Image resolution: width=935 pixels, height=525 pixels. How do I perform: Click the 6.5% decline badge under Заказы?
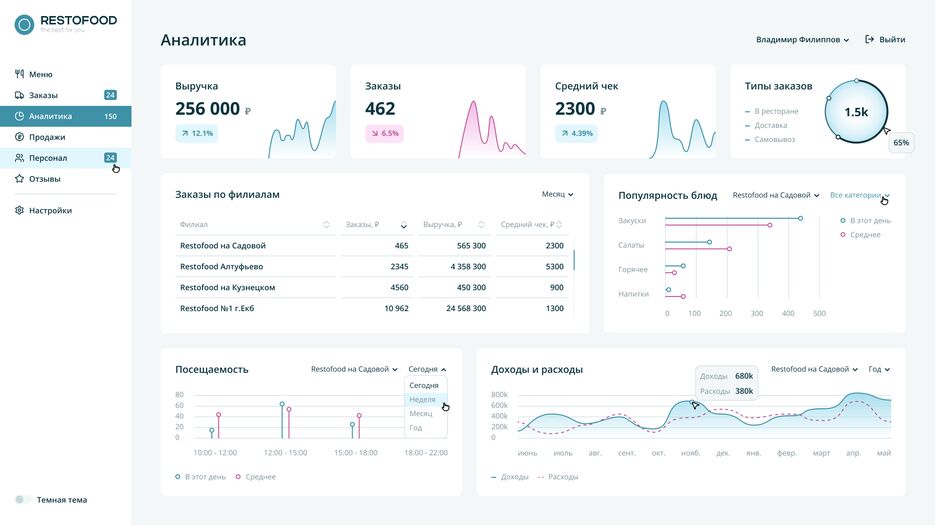coord(385,133)
